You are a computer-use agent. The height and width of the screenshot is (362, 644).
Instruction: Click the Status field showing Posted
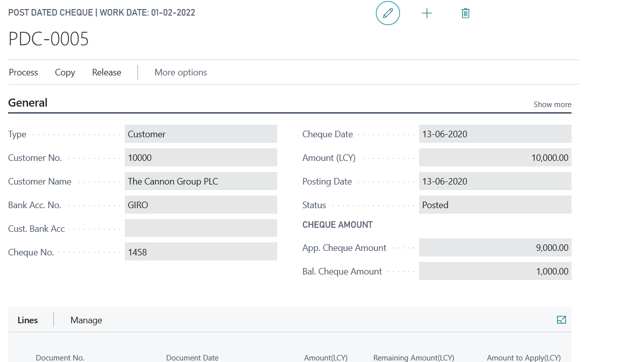(x=495, y=205)
